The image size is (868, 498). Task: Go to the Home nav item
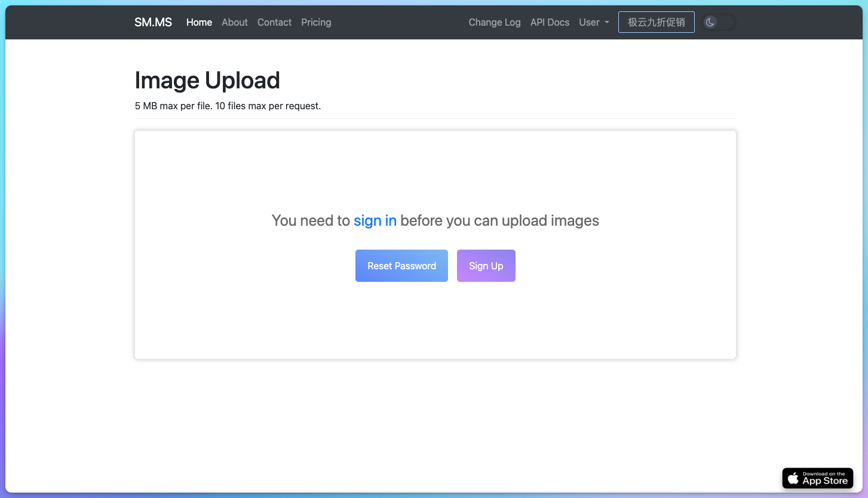pyautogui.click(x=199, y=22)
